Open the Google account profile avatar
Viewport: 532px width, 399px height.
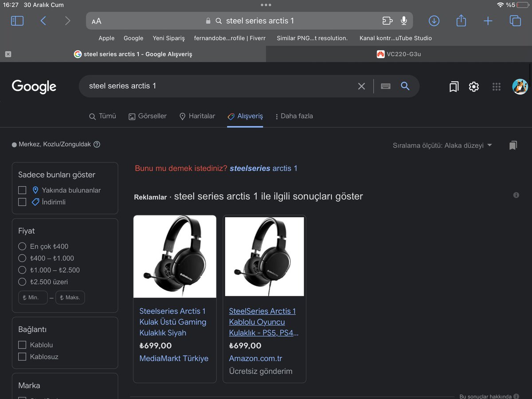click(520, 86)
